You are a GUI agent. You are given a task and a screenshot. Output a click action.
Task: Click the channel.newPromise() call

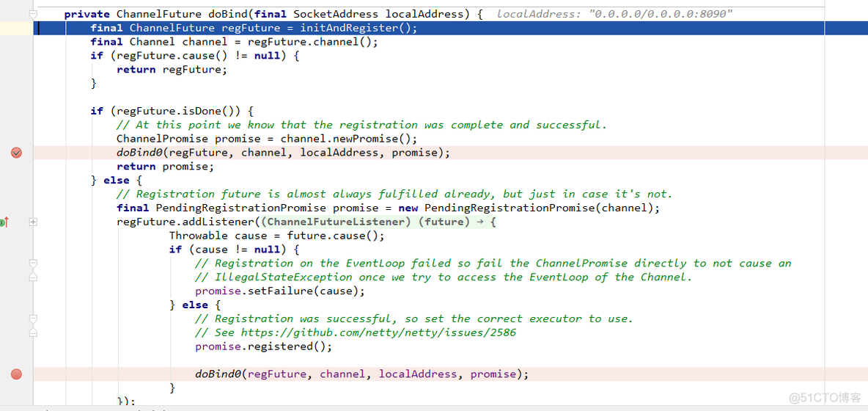pos(348,139)
